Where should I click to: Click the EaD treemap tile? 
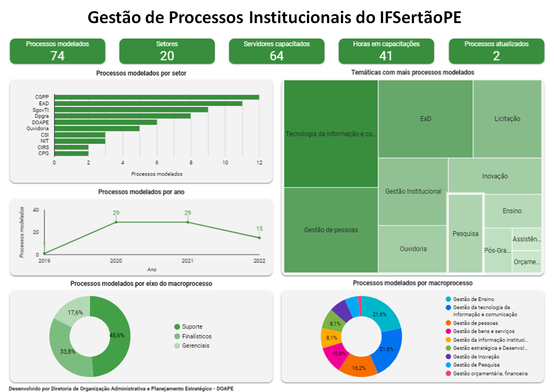[425, 119]
